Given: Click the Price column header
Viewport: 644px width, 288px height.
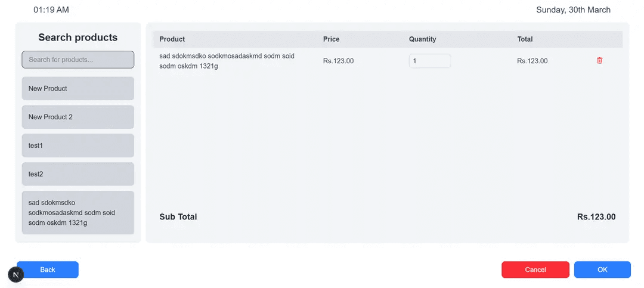Looking at the screenshot, I should 331,39.
